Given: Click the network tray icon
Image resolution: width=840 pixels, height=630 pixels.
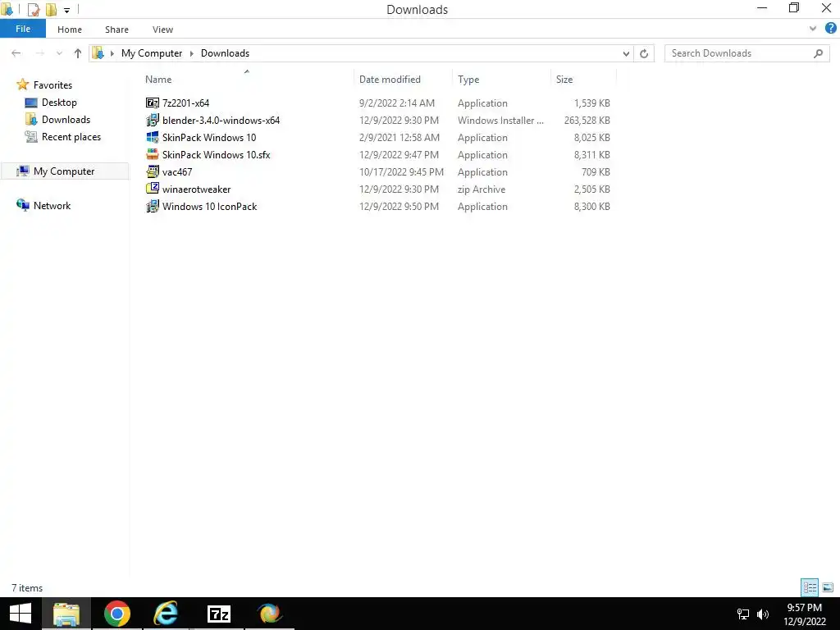Looking at the screenshot, I should tap(743, 614).
